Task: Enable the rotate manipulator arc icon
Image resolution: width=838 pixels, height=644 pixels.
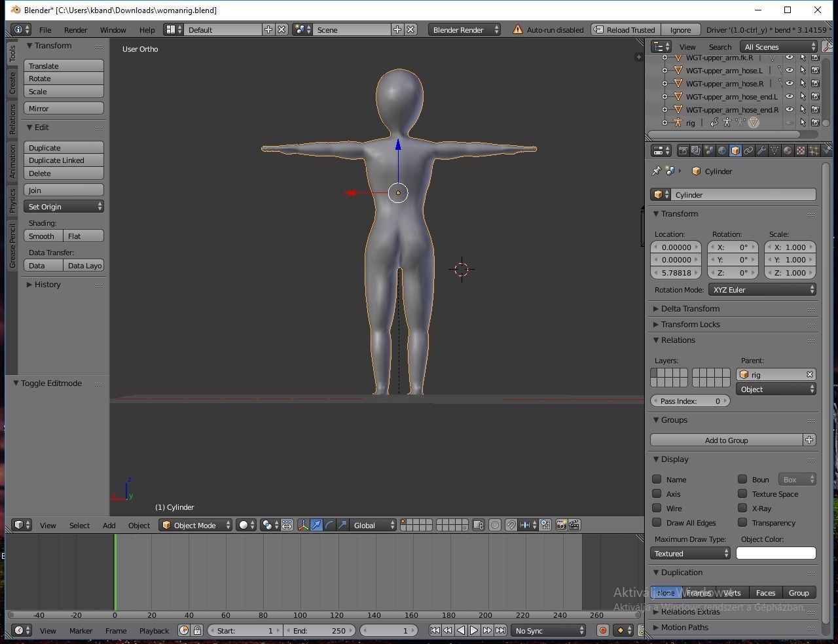Action: (x=329, y=525)
